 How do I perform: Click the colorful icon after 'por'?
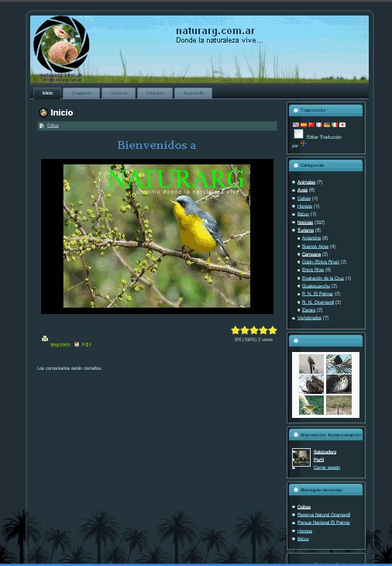304,144
